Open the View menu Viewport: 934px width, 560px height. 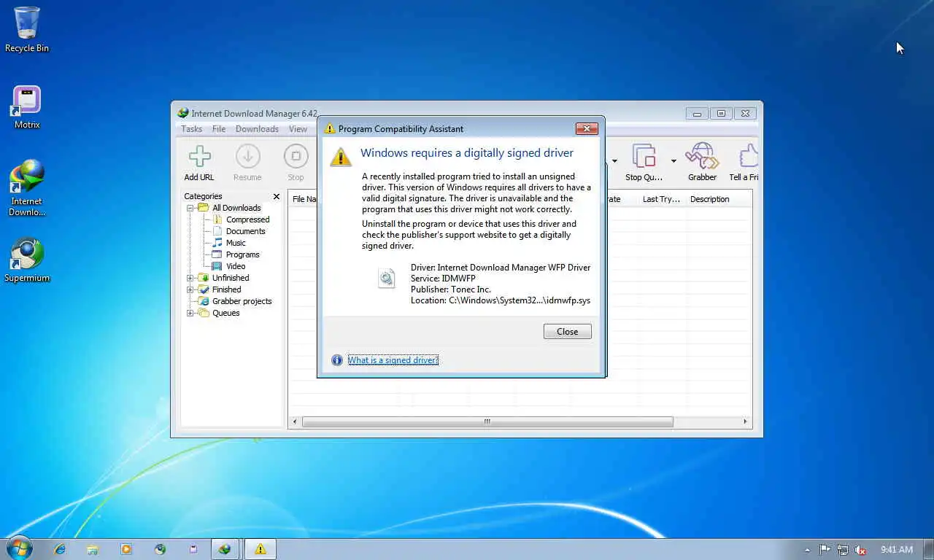298,129
